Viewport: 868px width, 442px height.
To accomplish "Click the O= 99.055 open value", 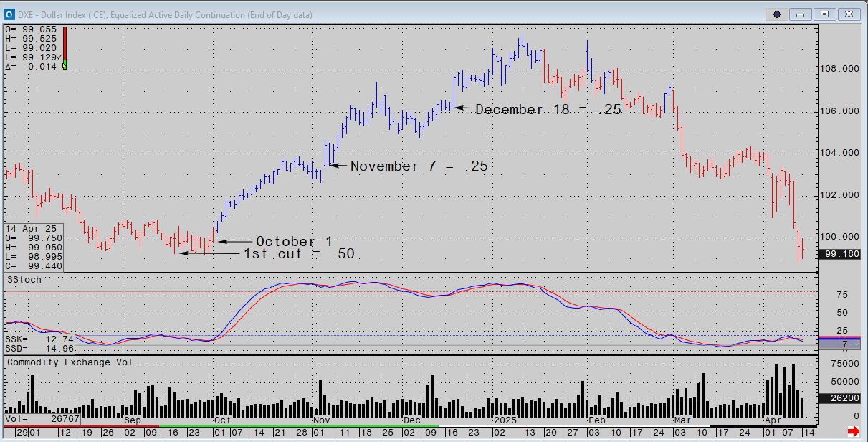I will pyautogui.click(x=31, y=29).
